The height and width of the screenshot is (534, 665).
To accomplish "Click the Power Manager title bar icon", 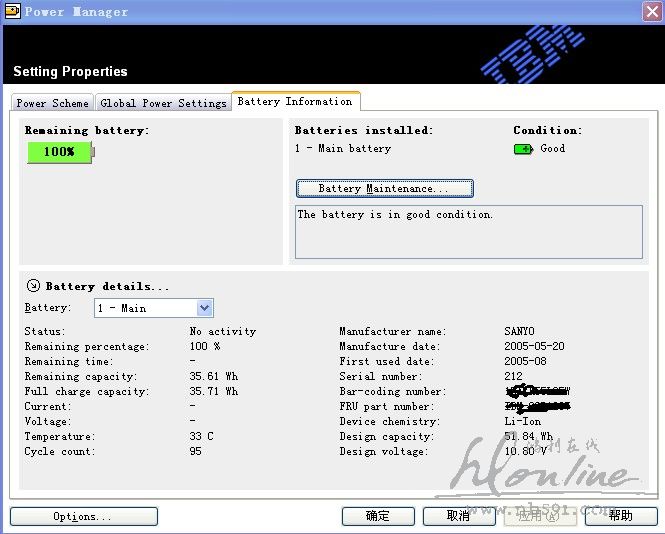I will (x=13, y=11).
